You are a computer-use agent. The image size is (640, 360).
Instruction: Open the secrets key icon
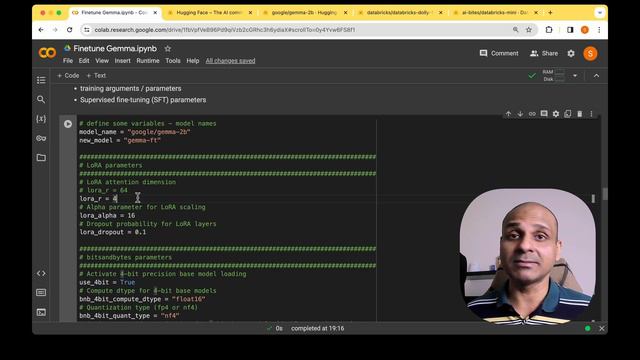click(41, 138)
